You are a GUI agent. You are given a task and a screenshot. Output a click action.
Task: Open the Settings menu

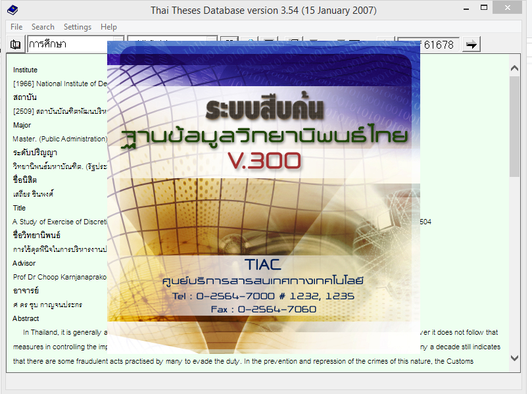[78, 27]
